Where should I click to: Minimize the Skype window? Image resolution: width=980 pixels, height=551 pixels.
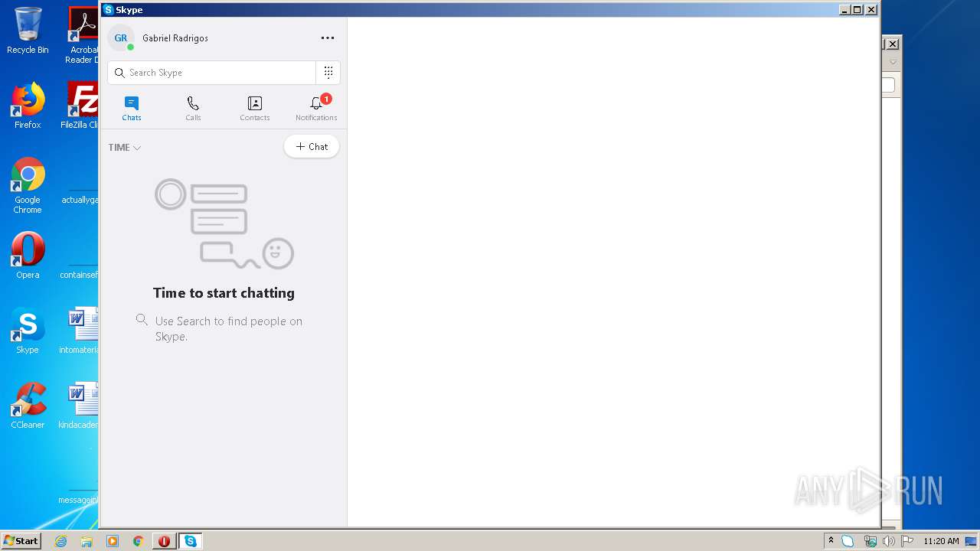(x=844, y=10)
